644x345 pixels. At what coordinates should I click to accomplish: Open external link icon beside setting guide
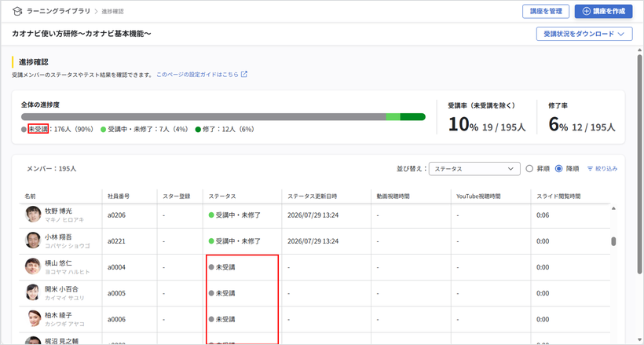point(244,75)
